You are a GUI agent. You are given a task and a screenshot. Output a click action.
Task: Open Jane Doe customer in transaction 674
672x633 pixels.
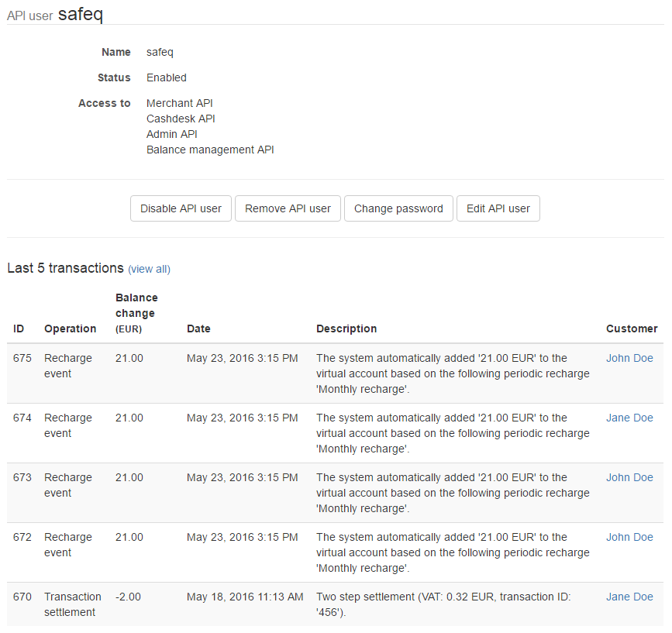click(629, 418)
